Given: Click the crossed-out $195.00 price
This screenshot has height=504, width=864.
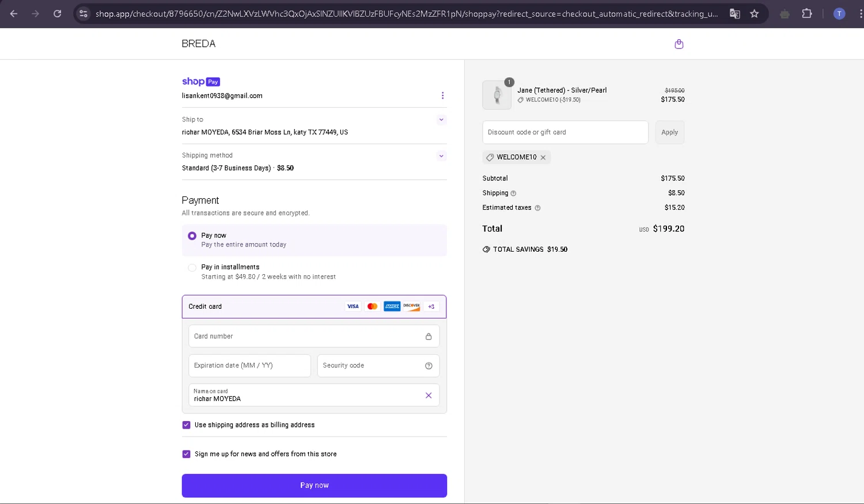Looking at the screenshot, I should pos(674,90).
